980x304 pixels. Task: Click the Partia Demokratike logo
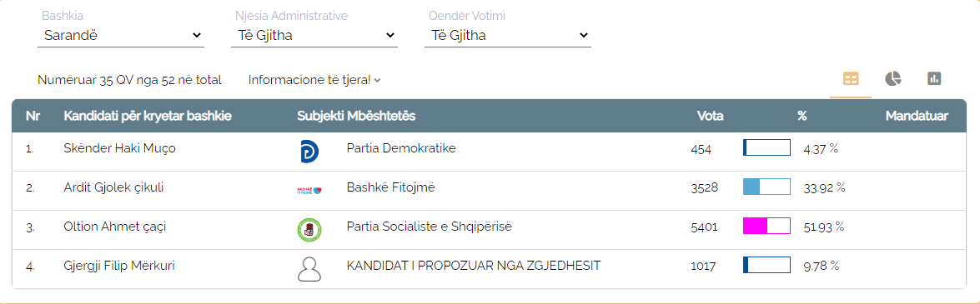click(x=309, y=152)
